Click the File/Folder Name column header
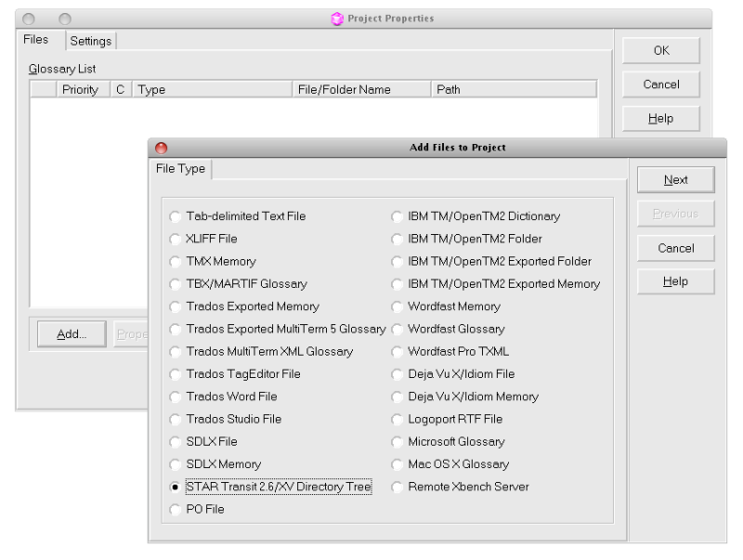The image size is (743, 560). click(361, 89)
